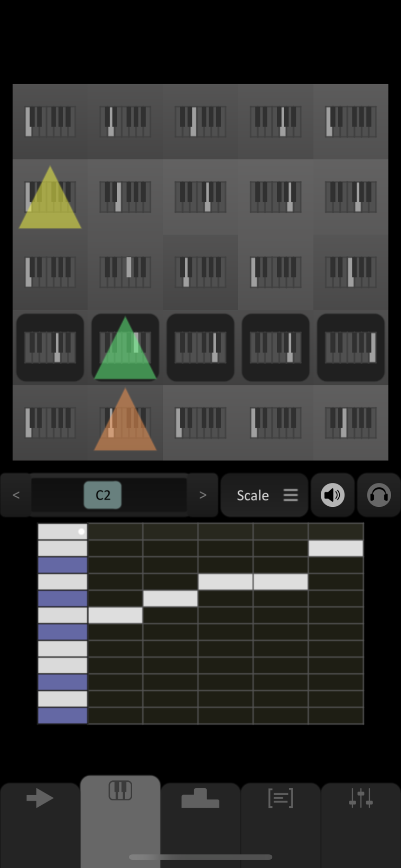
Task: Tap the bottom blue key in piano roll
Action: 62,715
